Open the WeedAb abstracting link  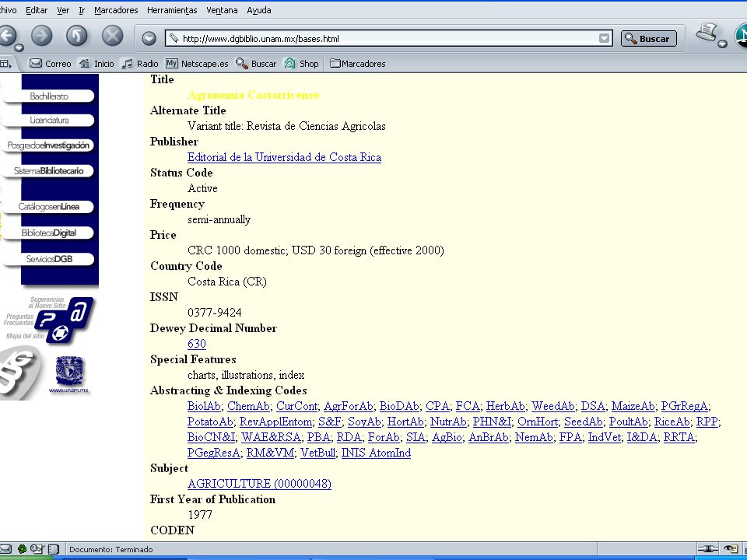(x=552, y=406)
